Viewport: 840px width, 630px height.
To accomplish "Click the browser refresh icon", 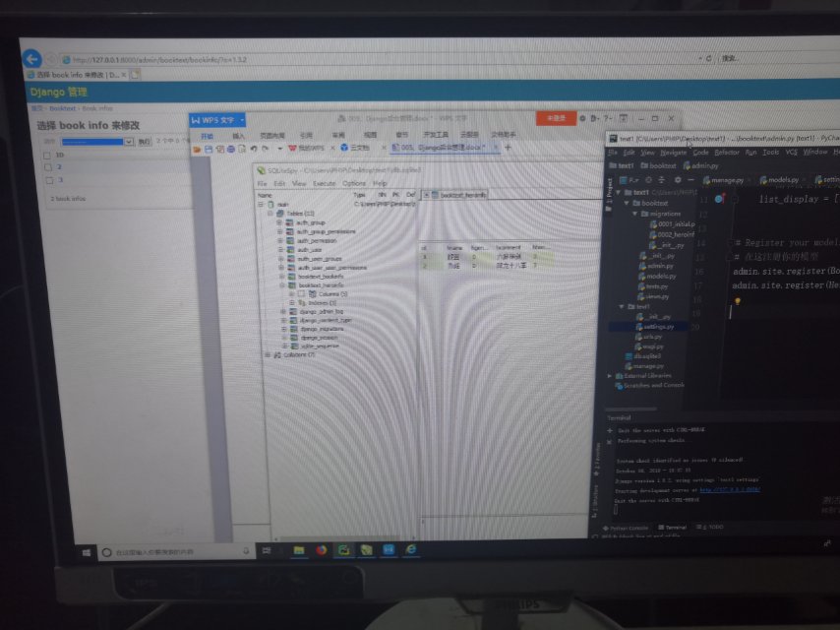I will [708, 58].
